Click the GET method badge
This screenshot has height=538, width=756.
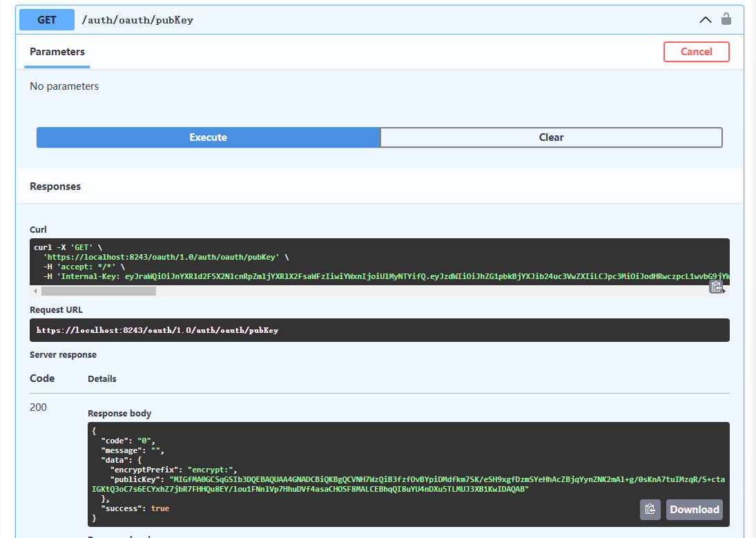[x=47, y=20]
